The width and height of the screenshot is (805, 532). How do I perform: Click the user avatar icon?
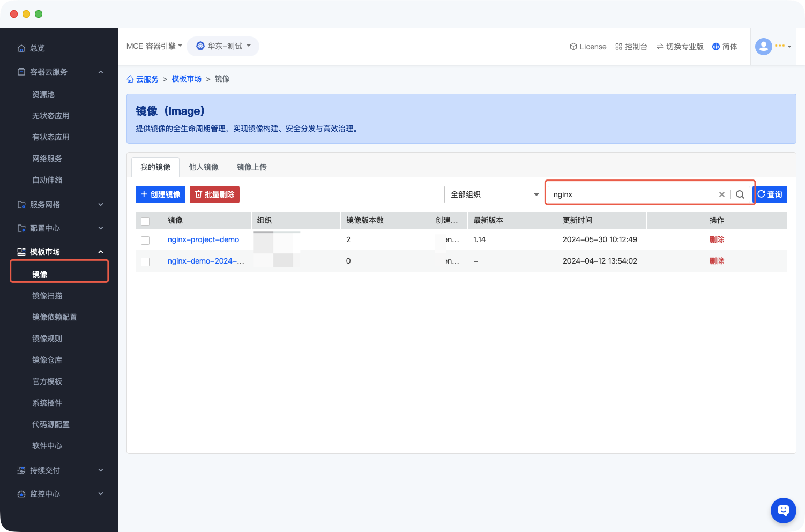[763, 47]
